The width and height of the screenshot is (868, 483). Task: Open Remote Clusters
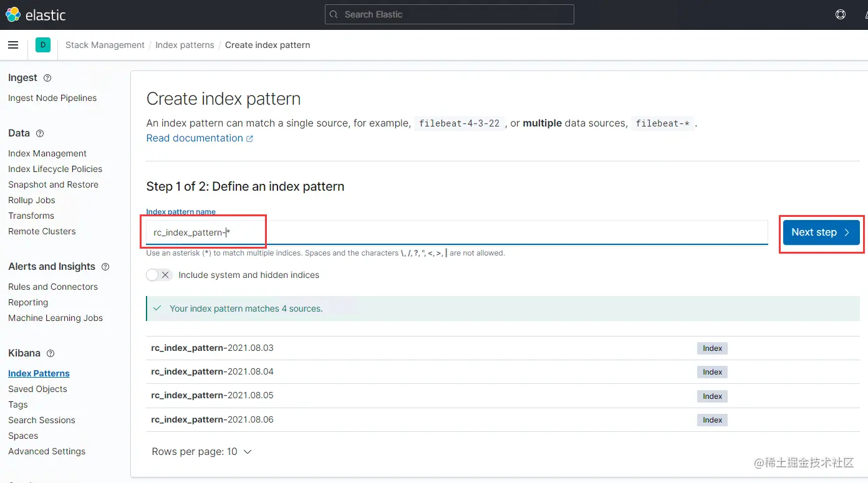[42, 231]
